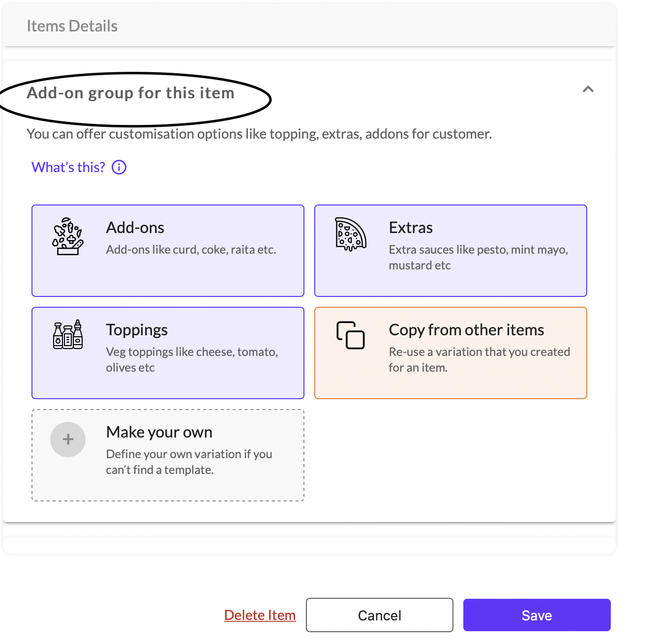This screenshot has width=660, height=644.
Task: Click the Copy from other items duplicate icon
Action: [351, 335]
